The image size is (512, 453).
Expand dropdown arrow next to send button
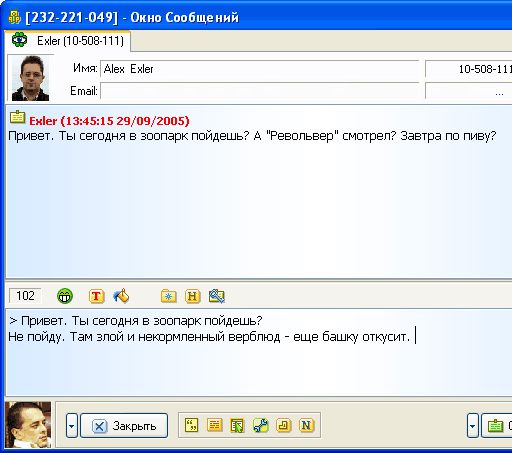click(x=473, y=425)
